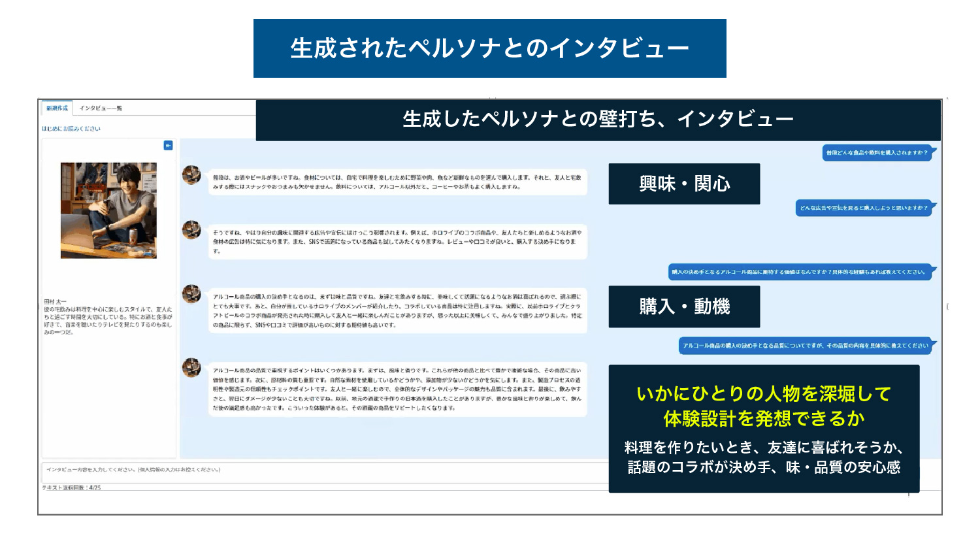This screenshot has width=980, height=545.
Task: Open the はじめにお読みください link
Action: pyautogui.click(x=71, y=129)
